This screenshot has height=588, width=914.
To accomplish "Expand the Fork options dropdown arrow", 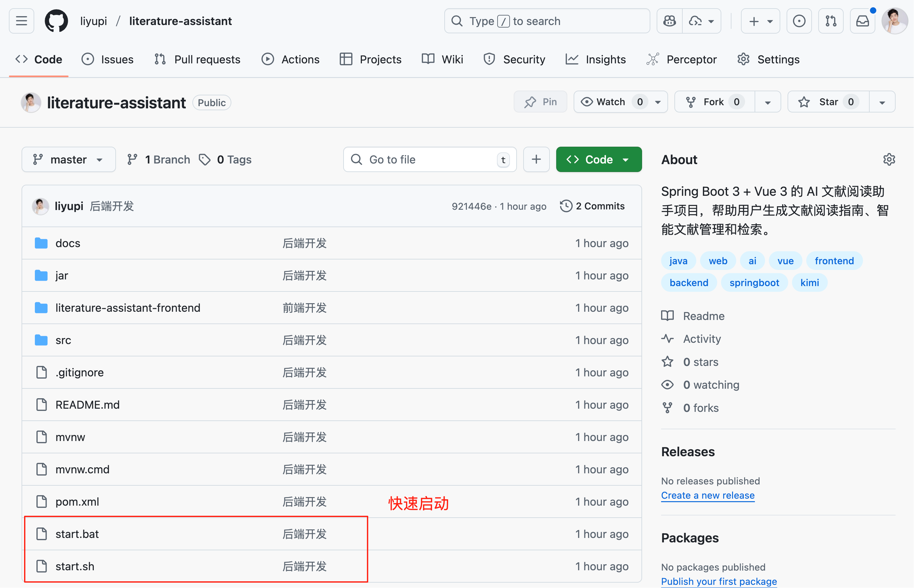I will tap(767, 102).
